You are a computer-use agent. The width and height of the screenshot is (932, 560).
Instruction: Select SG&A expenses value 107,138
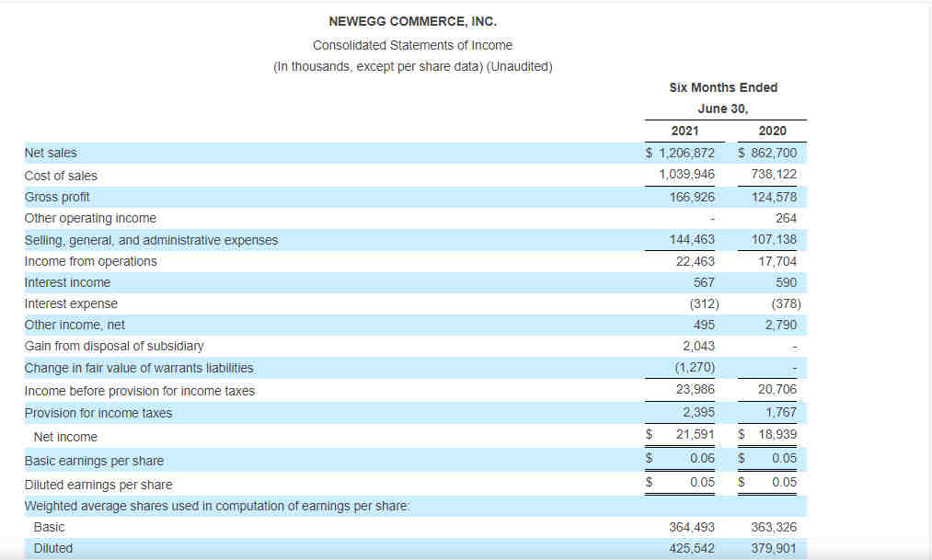tap(774, 239)
